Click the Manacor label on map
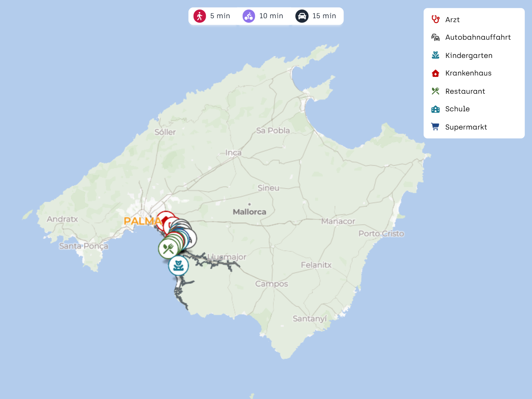This screenshot has width=532, height=399. pyautogui.click(x=338, y=221)
